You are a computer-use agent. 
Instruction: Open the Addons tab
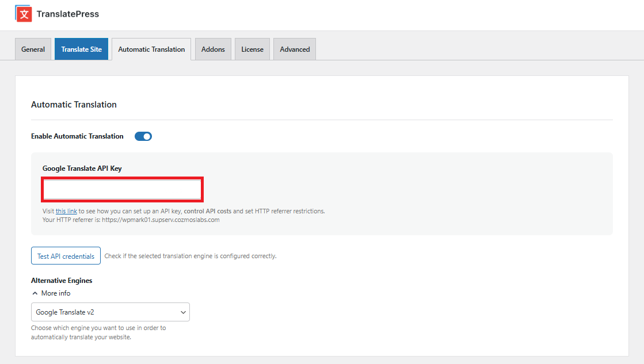coord(213,49)
